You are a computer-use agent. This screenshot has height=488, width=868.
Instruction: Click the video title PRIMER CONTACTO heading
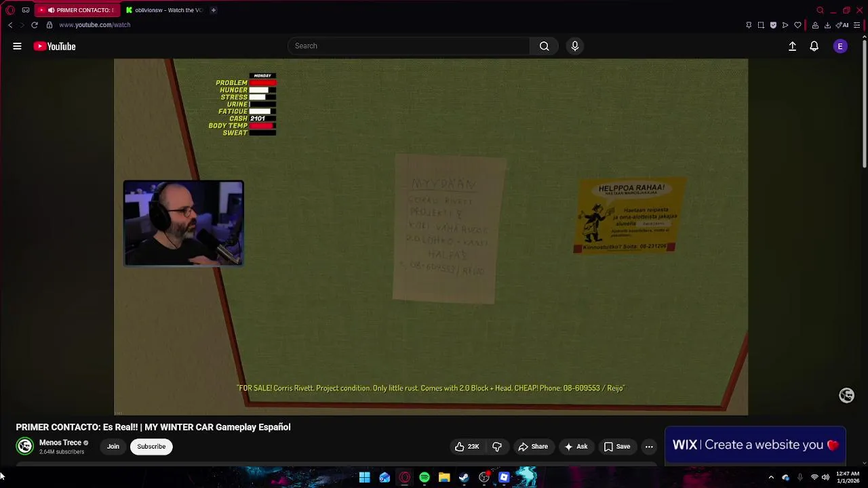click(153, 427)
